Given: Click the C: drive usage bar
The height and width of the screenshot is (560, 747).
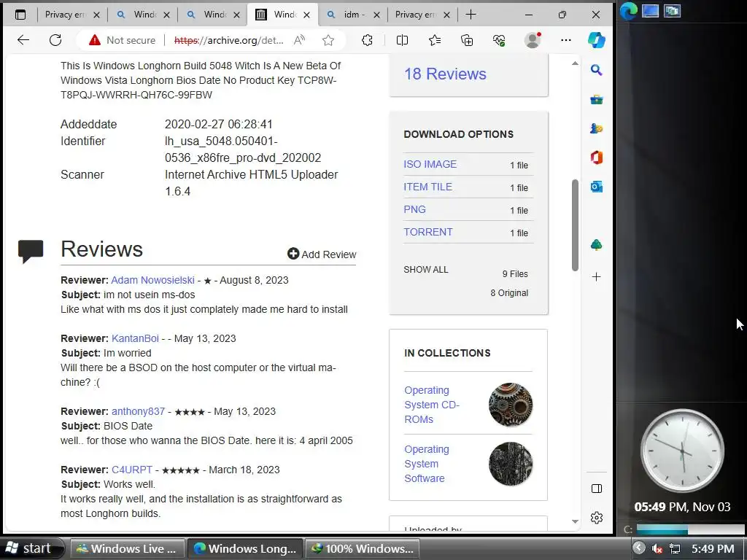Looking at the screenshot, I should coord(690,529).
